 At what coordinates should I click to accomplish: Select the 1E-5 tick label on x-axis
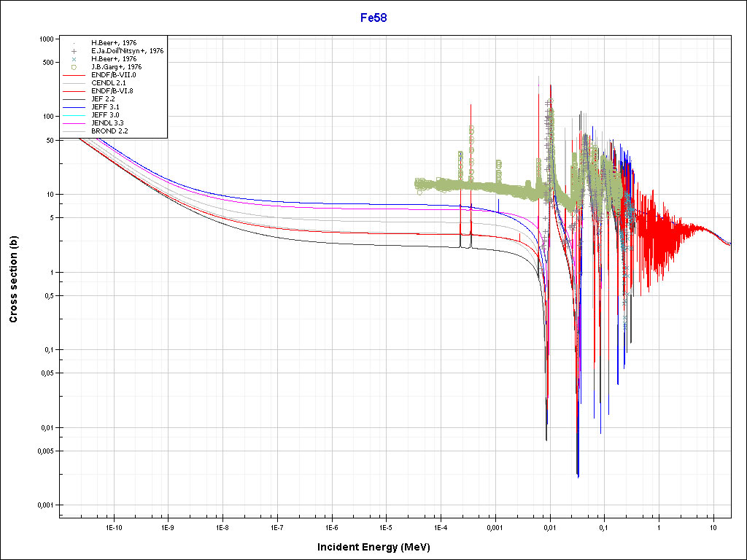point(386,526)
